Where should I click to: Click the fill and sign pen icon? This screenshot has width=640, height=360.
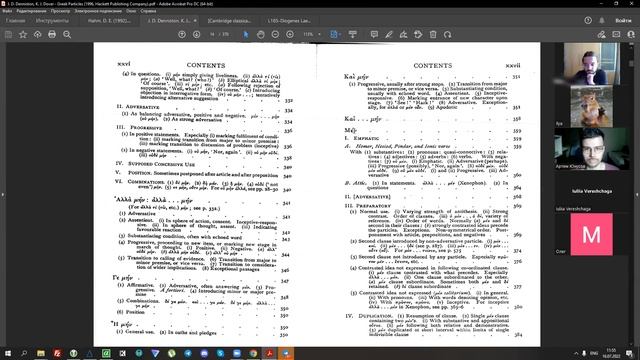pos(601,35)
